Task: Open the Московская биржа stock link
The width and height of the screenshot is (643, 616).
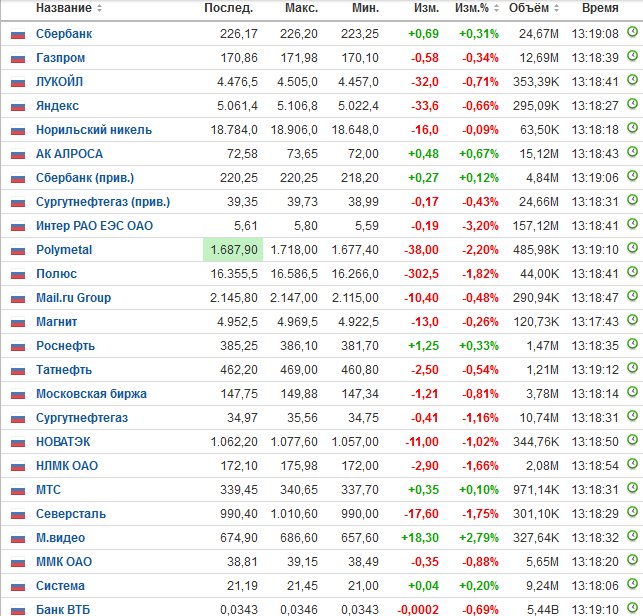Action: pyautogui.click(x=91, y=394)
